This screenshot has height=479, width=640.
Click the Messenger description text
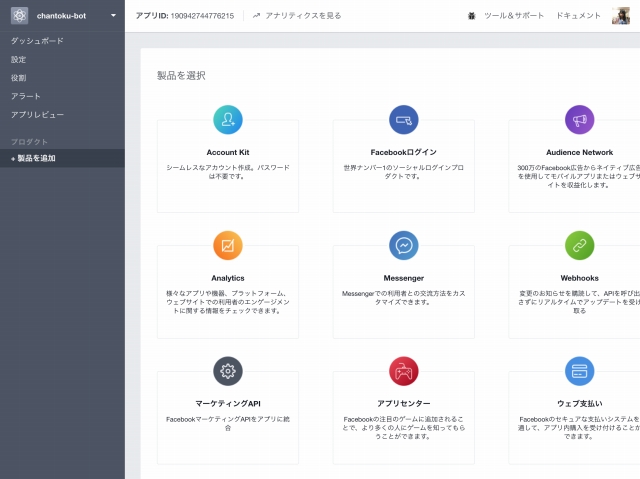click(x=404, y=297)
